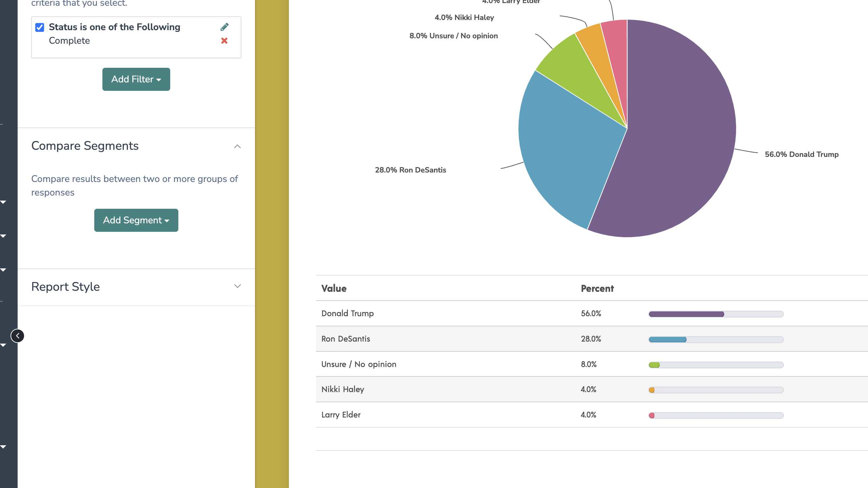This screenshot has height=488, width=868.
Task: Click Ron DeSantis in the results table
Action: (346, 339)
